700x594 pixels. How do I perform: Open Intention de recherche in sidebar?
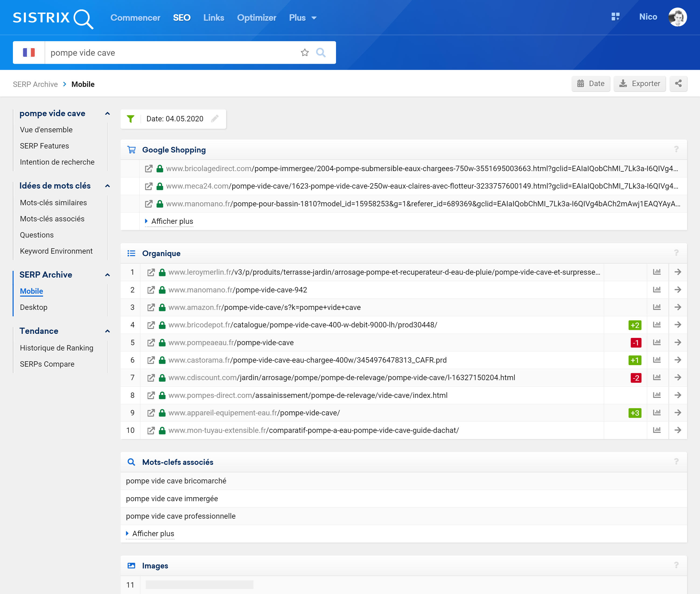[x=57, y=162]
